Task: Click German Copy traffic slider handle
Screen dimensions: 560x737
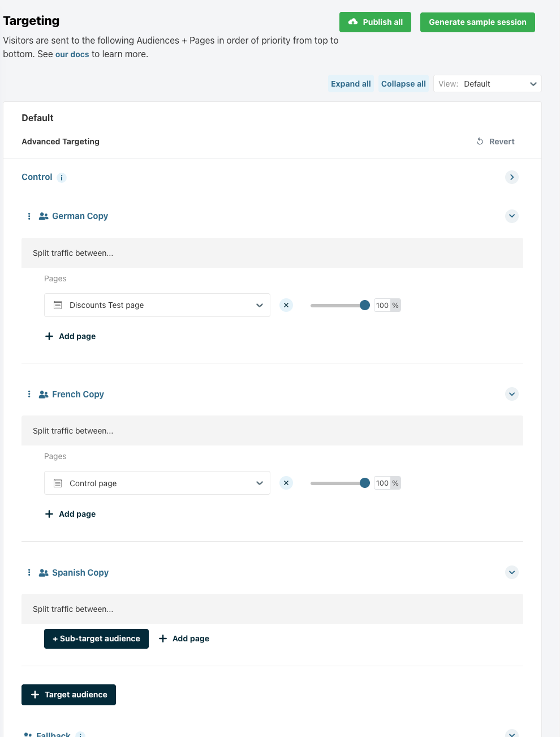Action: [x=365, y=305]
